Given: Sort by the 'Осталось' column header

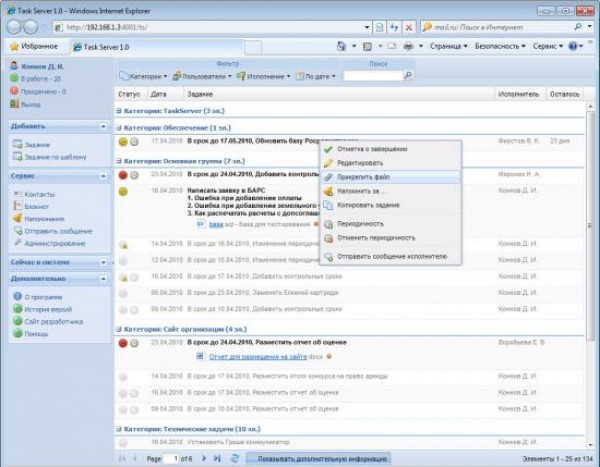Looking at the screenshot, I should tap(564, 94).
